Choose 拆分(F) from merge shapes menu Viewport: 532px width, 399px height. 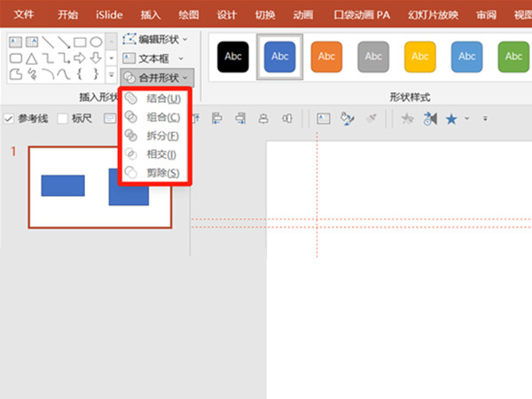153,136
